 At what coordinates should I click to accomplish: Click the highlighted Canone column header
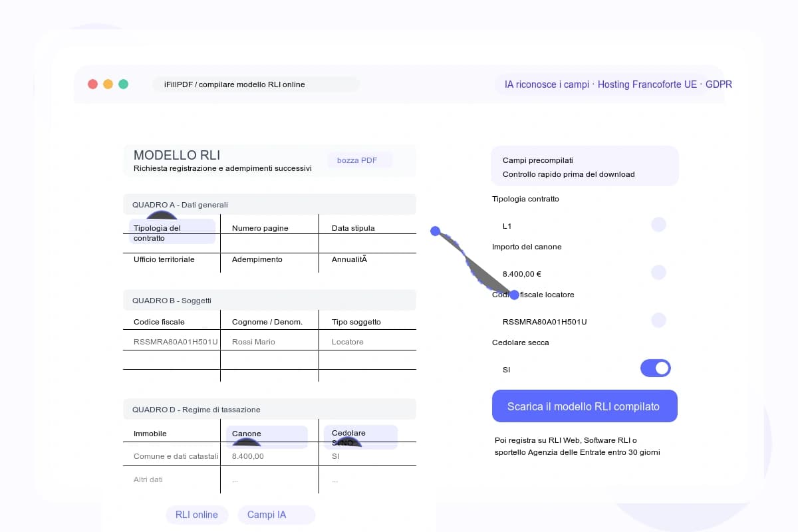pos(267,437)
